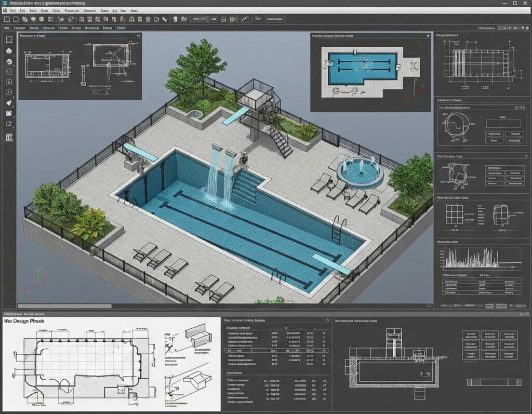Close the bottom data table panel
Image resolution: width=532 pixels, height=414 pixels.
[x=327, y=320]
